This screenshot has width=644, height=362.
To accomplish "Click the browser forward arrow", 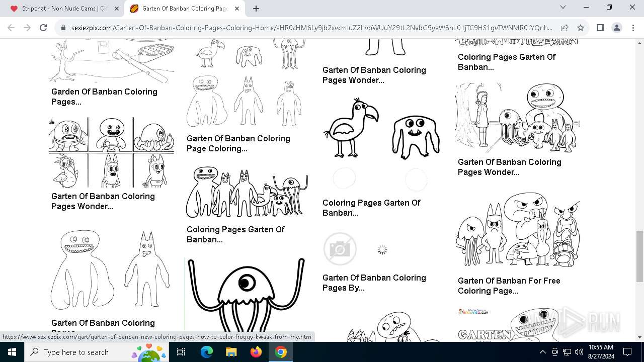I will tap(28, 28).
